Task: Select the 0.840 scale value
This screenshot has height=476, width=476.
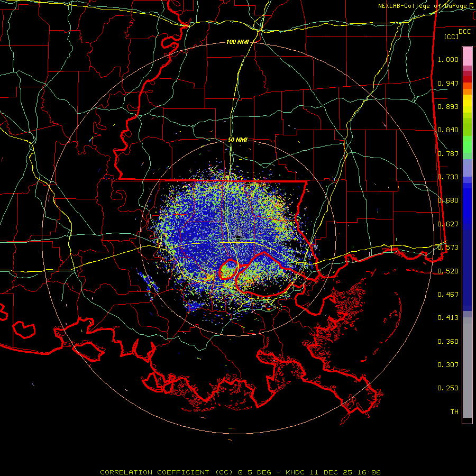Action: click(448, 130)
